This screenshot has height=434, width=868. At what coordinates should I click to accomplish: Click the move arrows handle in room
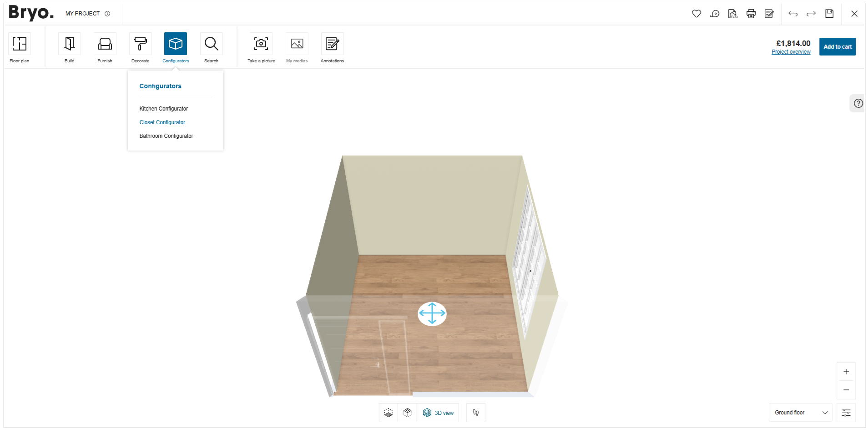point(432,314)
